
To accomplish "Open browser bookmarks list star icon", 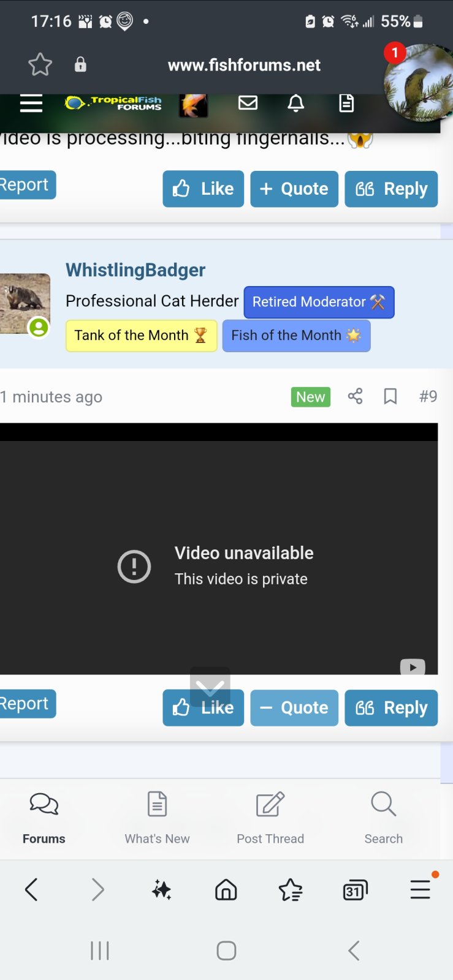I will tap(291, 889).
